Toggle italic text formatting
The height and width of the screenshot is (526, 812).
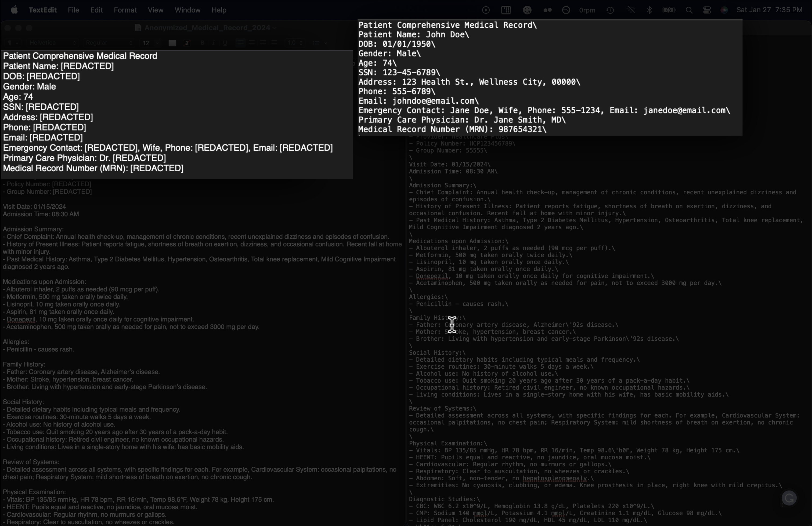214,43
